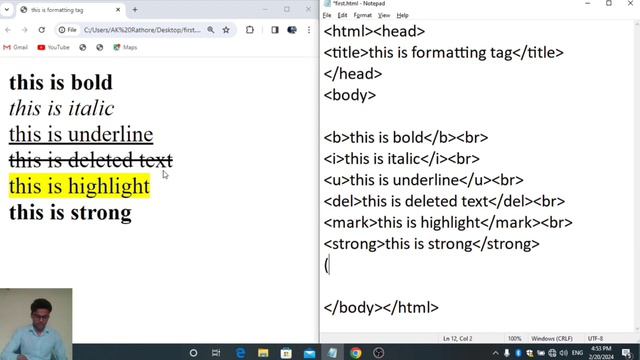Select the 'this is formatting tag' browser tab
The image size is (640, 360).
(69, 10)
